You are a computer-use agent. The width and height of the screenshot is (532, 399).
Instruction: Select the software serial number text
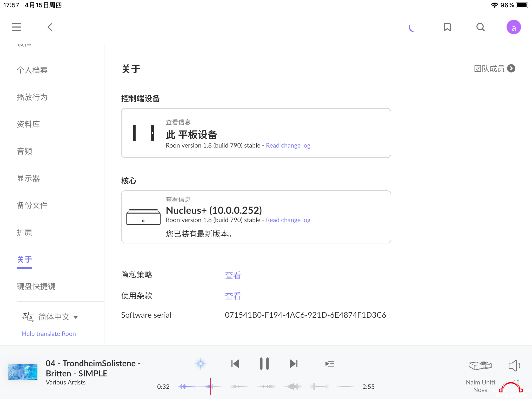[305, 315]
